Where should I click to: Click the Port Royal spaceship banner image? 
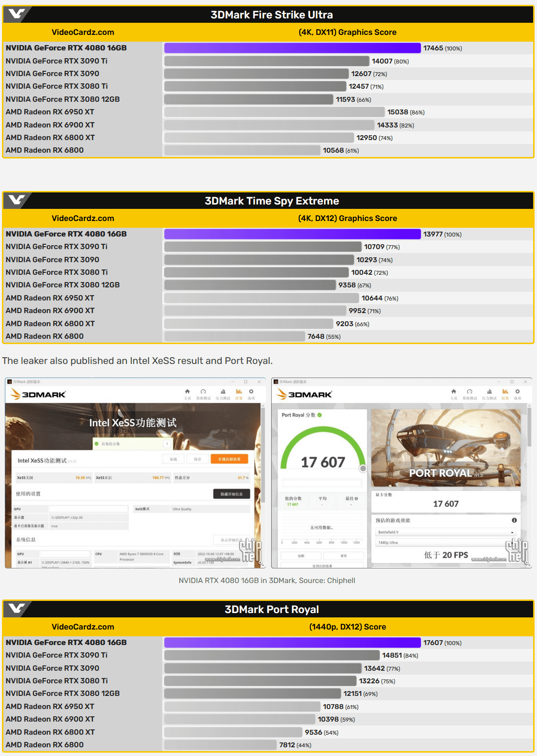click(x=445, y=448)
